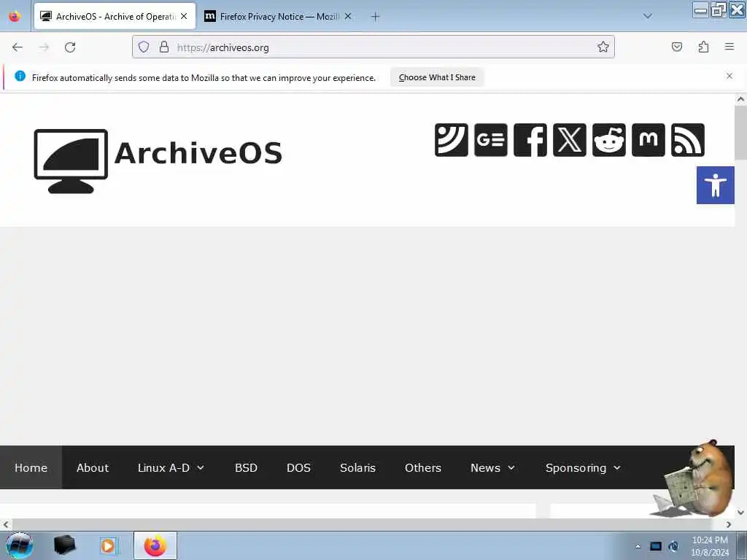
Task: Open Firefox extensions panel
Action: (x=703, y=47)
